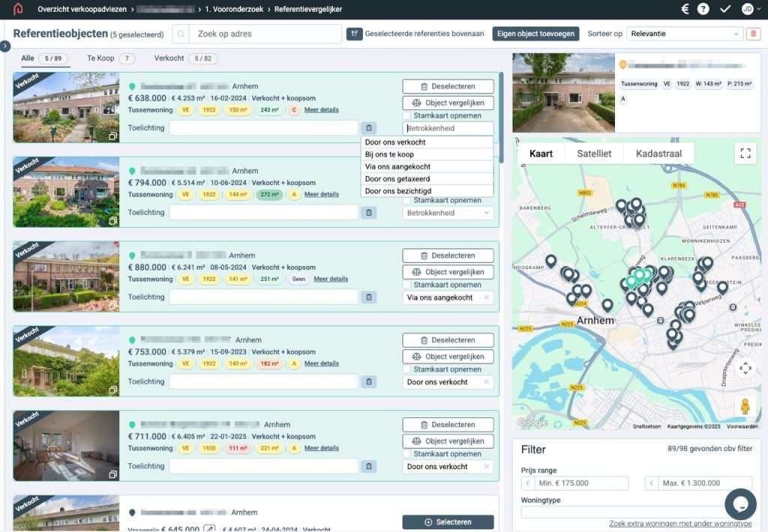The width and height of the screenshot is (768, 532).
Task: Choose Door ons getaxeerd option
Action: click(427, 178)
